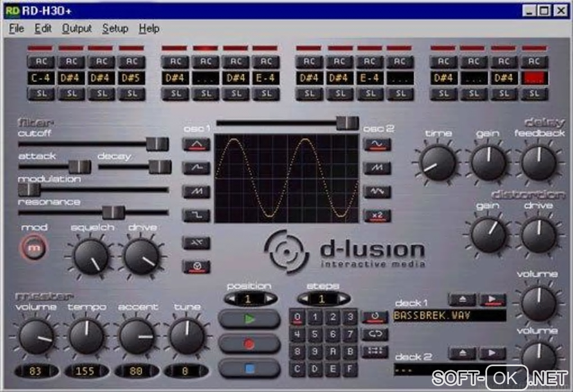Click the filter modulation slider handle
The width and height of the screenshot is (573, 392).
(29, 190)
